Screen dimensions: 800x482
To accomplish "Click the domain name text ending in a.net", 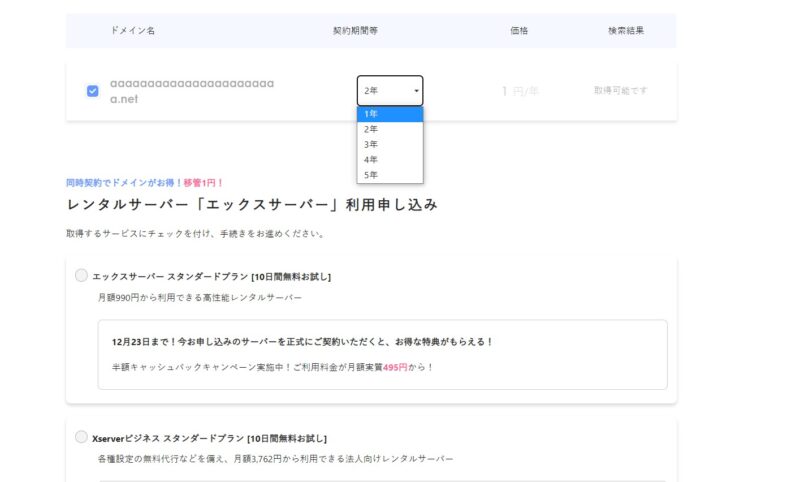I will coord(192,91).
